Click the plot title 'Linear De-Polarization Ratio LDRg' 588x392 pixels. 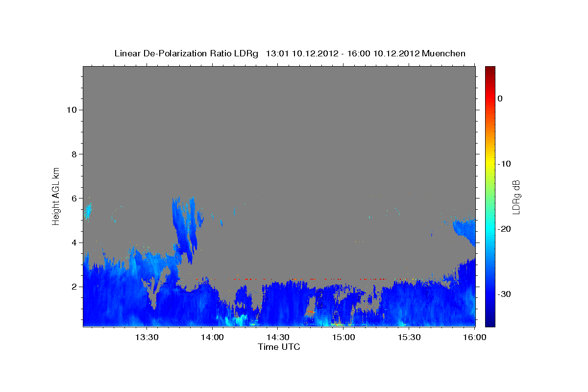pyautogui.click(x=186, y=53)
